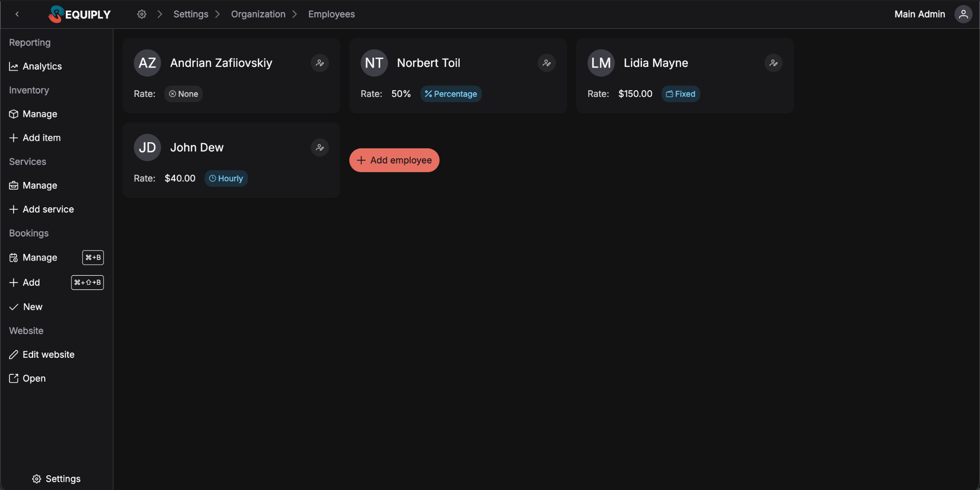Image resolution: width=980 pixels, height=490 pixels.
Task: Edit Andrian Zafiiovskiy's employee profile
Action: point(320,63)
